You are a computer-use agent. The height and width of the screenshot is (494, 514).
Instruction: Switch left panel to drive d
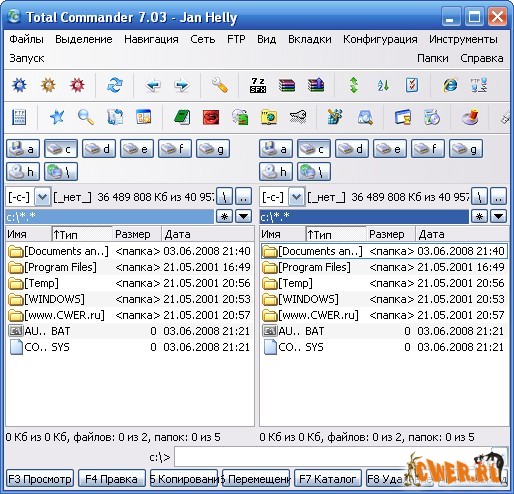(x=99, y=149)
